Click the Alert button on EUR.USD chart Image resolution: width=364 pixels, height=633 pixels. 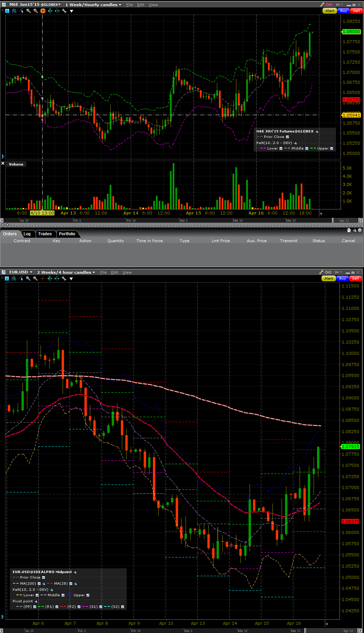point(329,279)
